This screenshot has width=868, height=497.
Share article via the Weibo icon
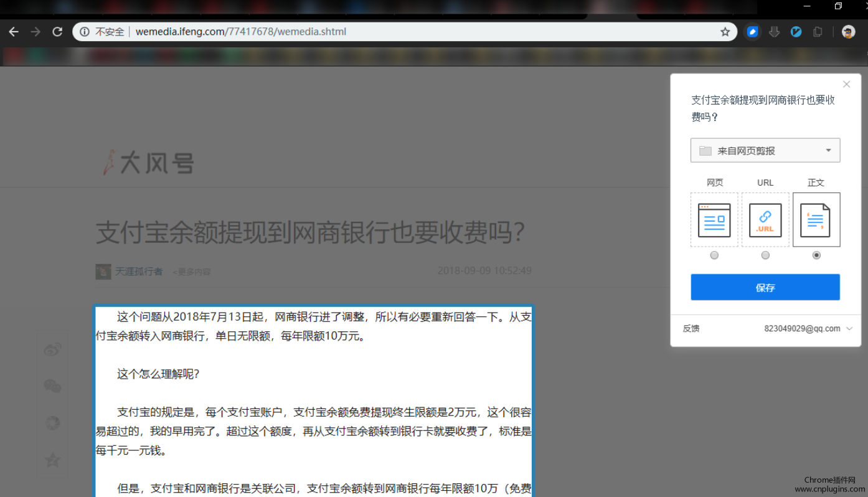point(53,350)
